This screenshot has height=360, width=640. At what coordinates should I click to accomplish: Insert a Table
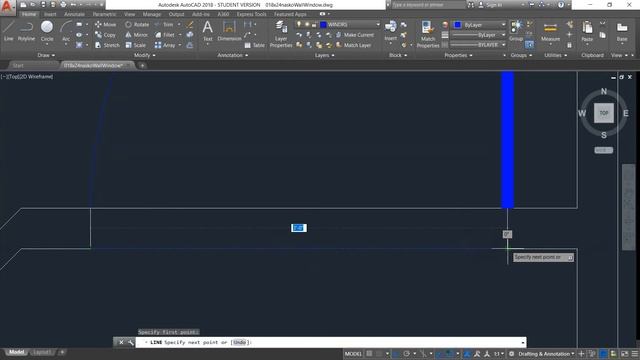click(255, 45)
